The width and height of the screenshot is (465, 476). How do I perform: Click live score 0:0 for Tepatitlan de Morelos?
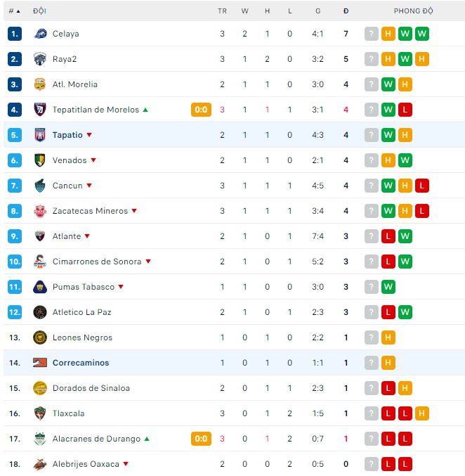(201, 110)
